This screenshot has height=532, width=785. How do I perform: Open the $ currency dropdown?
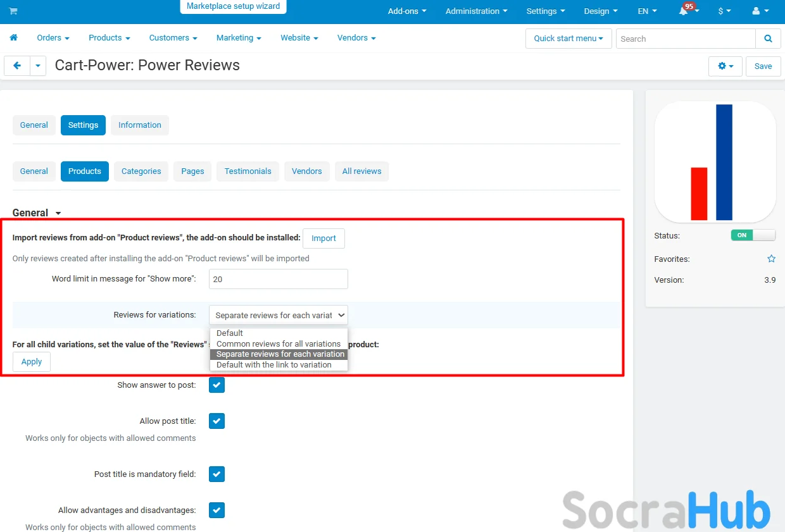[724, 11]
